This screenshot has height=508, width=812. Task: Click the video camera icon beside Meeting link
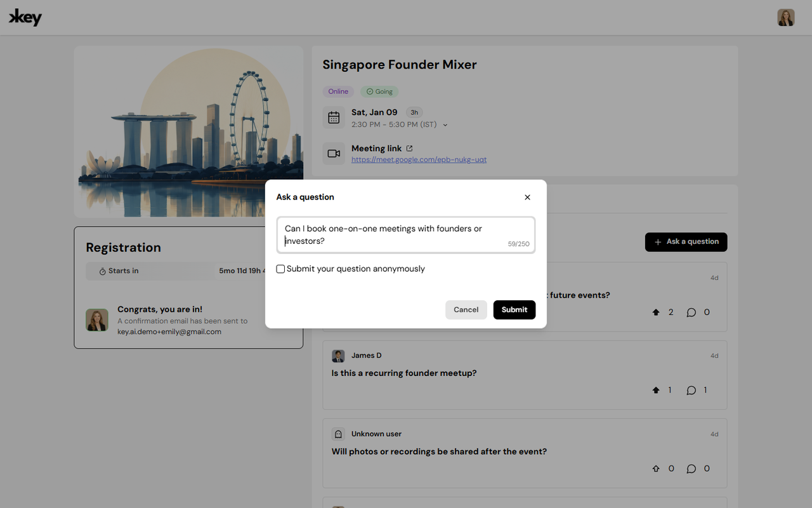[334, 154]
